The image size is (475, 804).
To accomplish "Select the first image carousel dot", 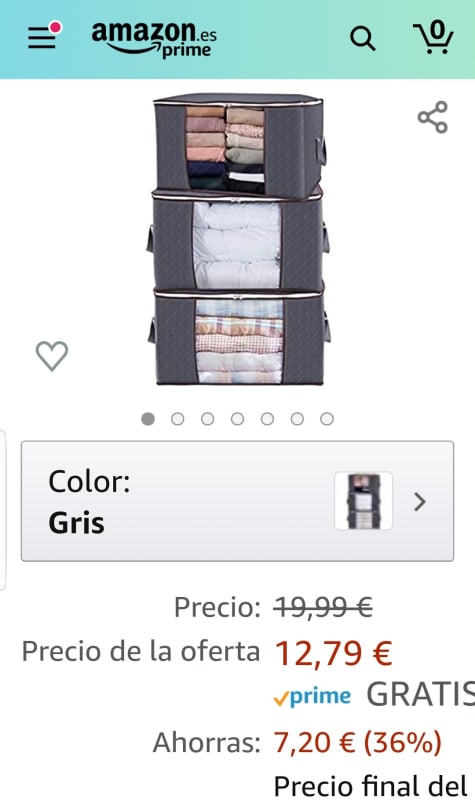I will (148, 419).
